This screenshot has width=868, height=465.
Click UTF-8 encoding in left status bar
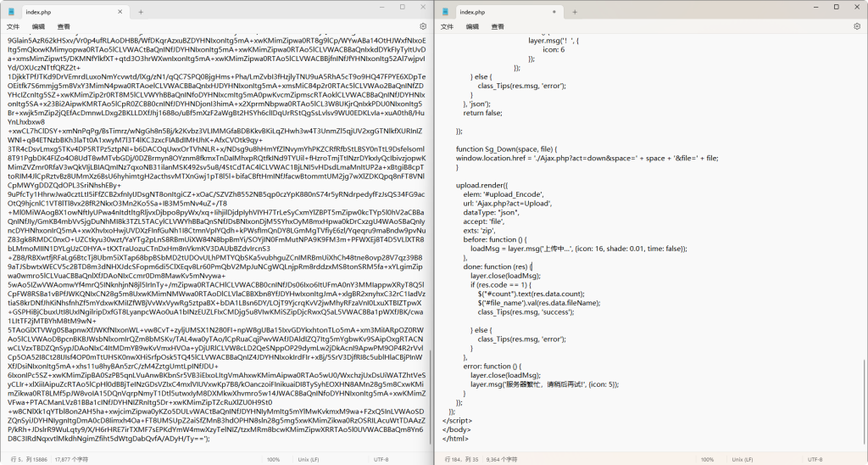[381, 459]
